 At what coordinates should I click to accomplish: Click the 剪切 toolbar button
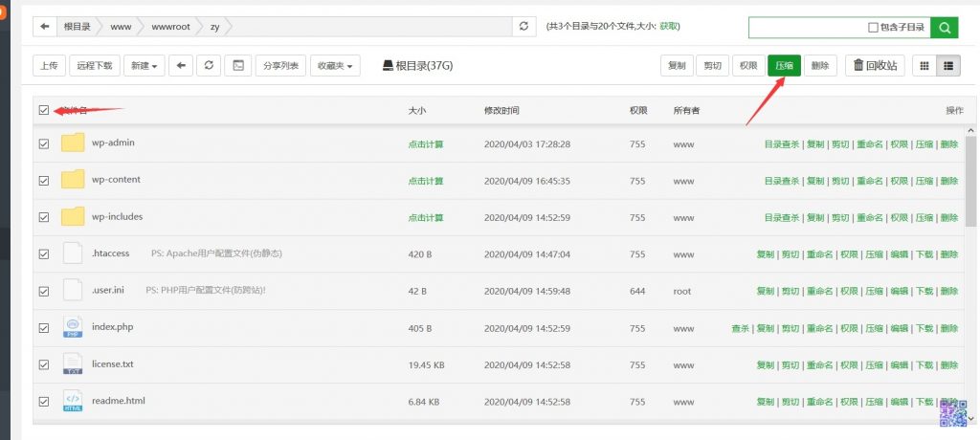coord(712,66)
